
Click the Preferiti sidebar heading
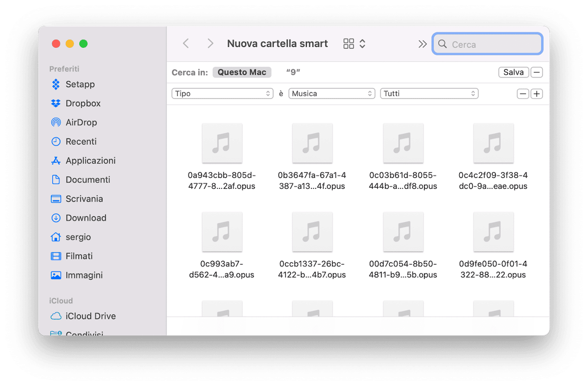coord(64,69)
